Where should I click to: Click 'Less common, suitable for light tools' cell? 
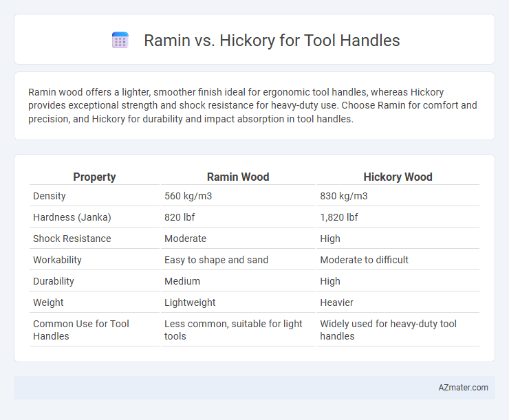pos(233,330)
